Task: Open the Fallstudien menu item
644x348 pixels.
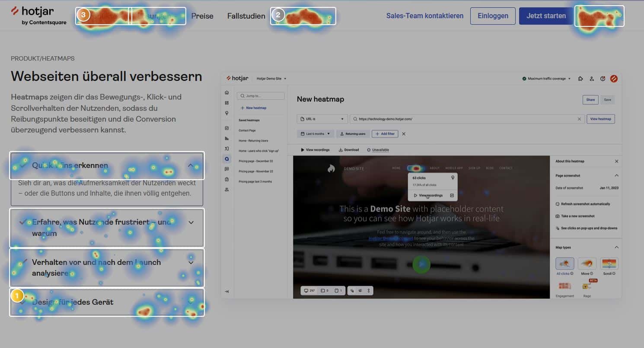Action: (246, 16)
